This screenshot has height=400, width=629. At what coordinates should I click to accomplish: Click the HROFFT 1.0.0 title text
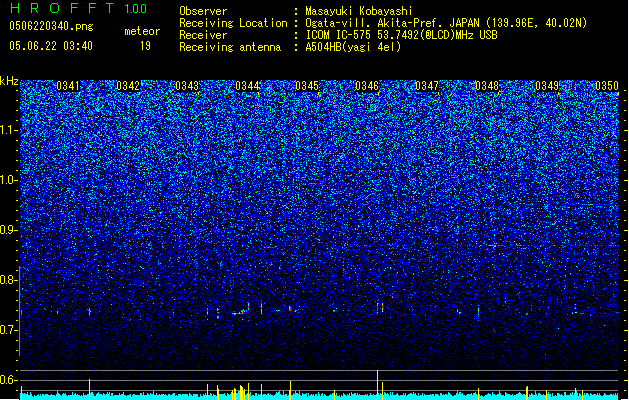(78, 8)
